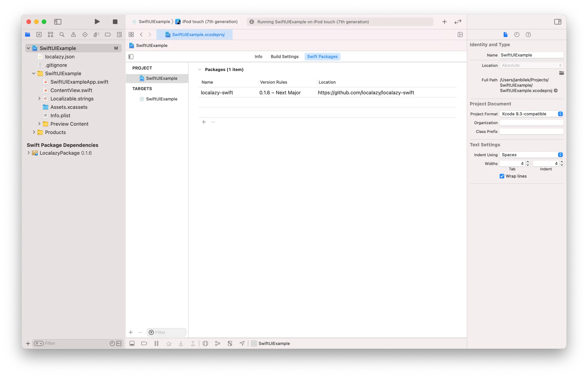Enable Wrap lines in Text Settings

pyautogui.click(x=502, y=176)
